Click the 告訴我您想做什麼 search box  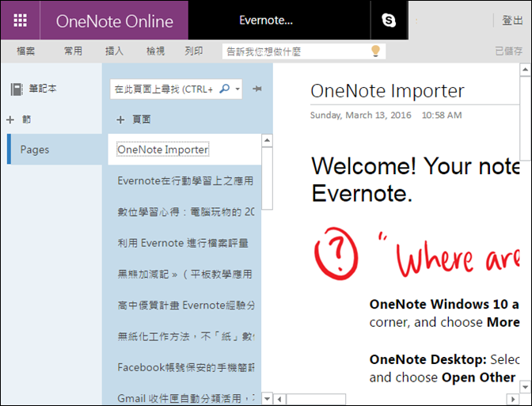coord(304,51)
